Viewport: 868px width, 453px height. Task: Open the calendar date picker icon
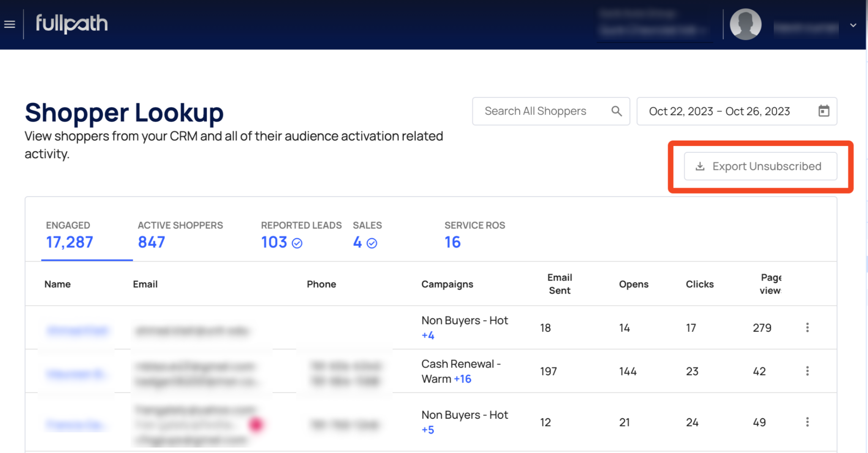[x=824, y=111]
